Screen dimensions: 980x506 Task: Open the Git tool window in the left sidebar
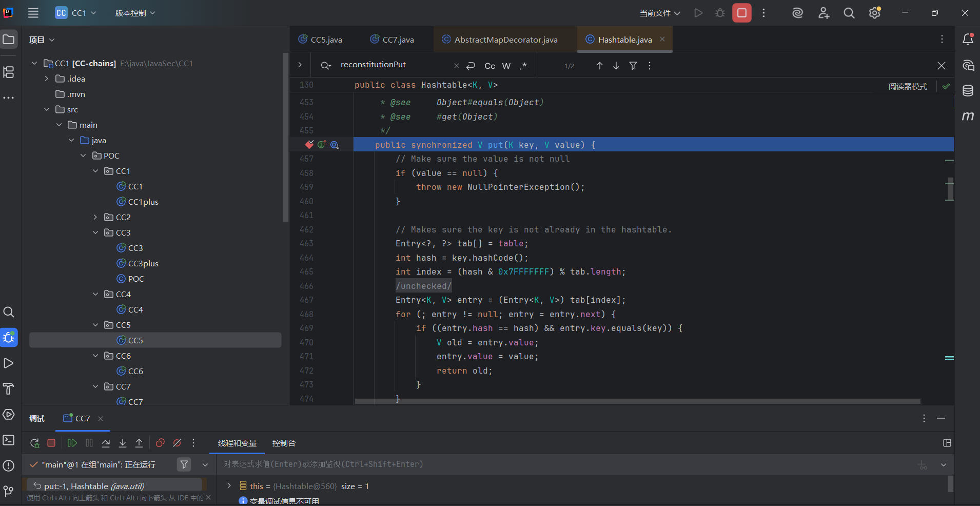click(x=9, y=491)
